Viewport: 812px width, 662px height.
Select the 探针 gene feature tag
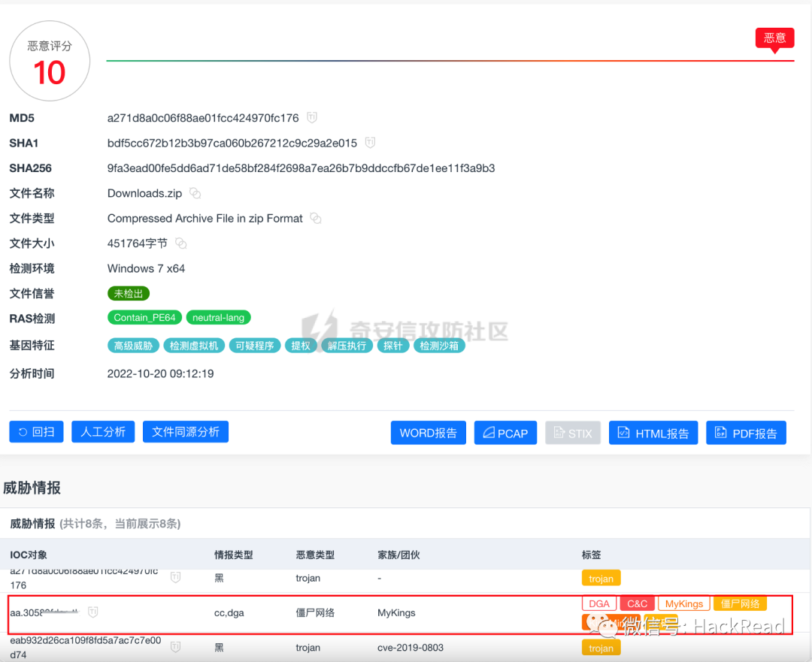pos(392,345)
